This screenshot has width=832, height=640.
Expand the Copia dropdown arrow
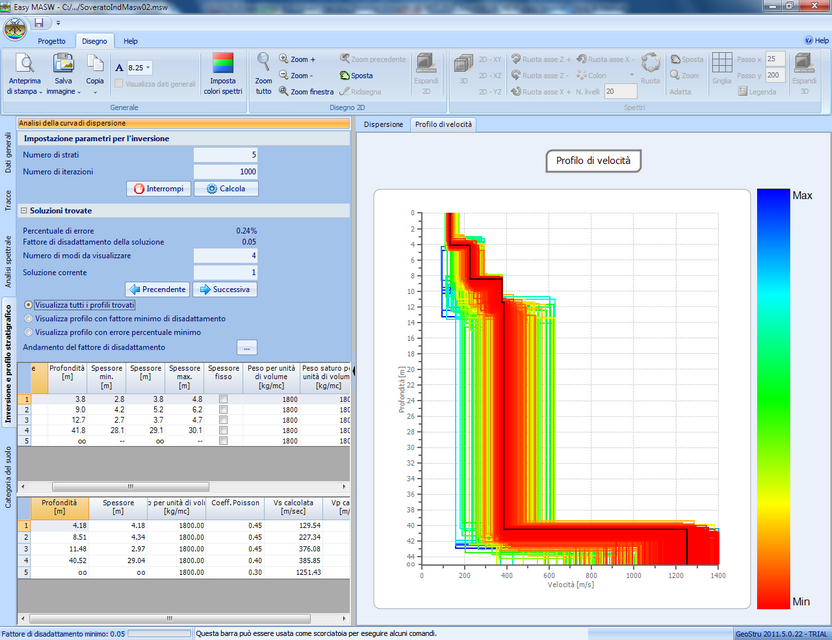point(95,92)
